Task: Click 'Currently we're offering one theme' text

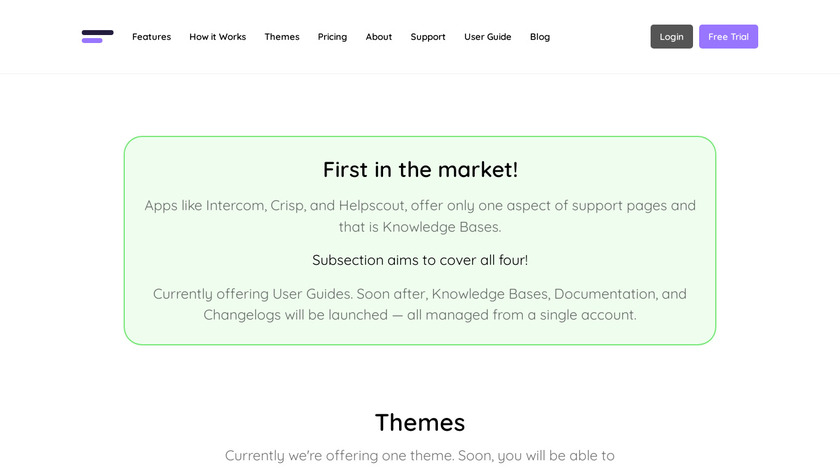Action: (420, 456)
